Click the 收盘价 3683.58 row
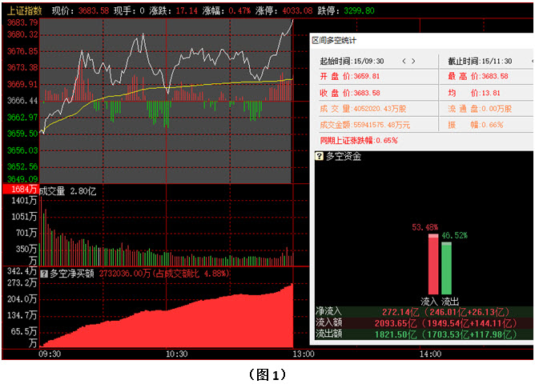The image size is (535, 392). coord(350,93)
